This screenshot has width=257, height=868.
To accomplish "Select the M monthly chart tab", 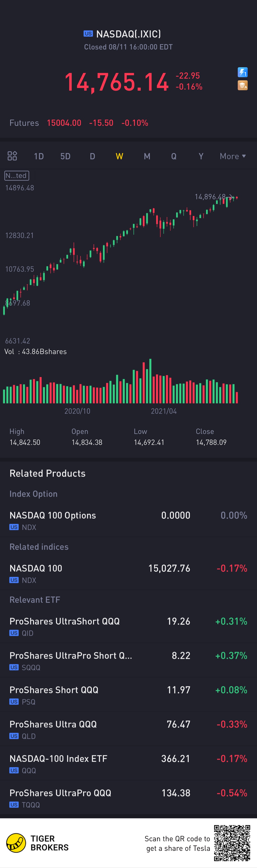I will tap(147, 156).
